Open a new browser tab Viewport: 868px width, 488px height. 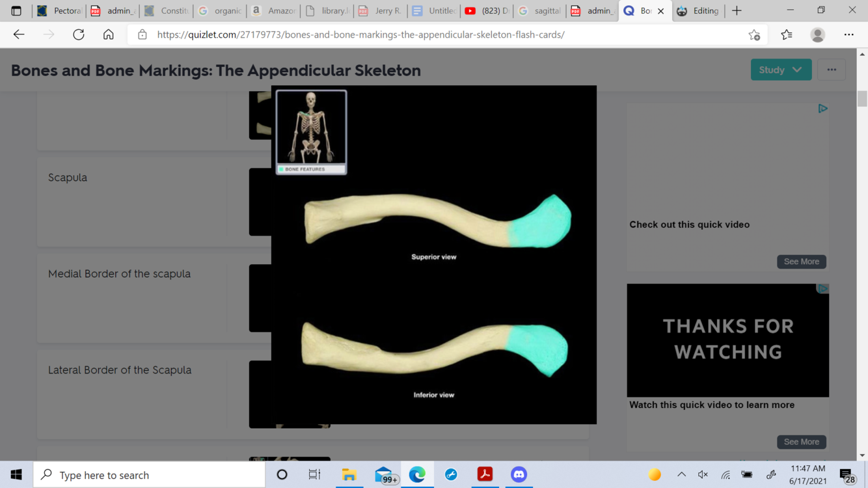737,10
